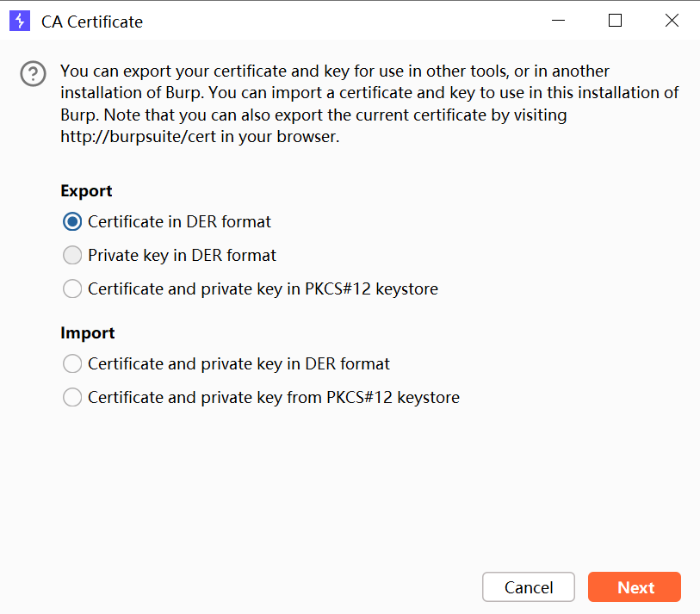
Task: Select Private key in DER format option
Action: (72, 256)
